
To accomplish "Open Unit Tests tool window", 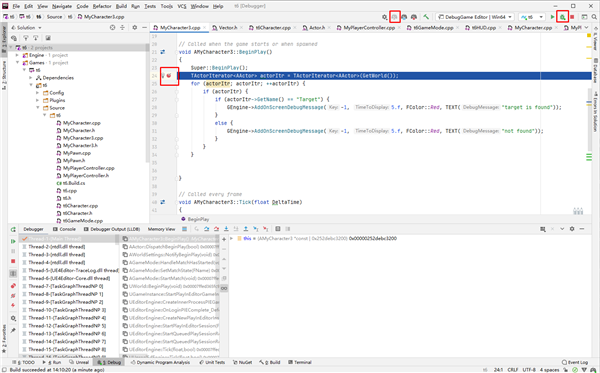I will tap(212, 362).
